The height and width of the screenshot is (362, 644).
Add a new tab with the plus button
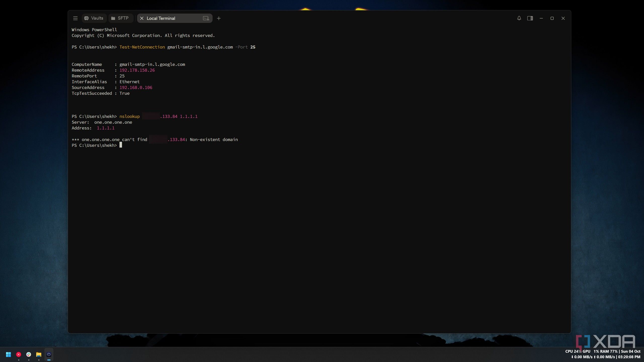pos(219,18)
